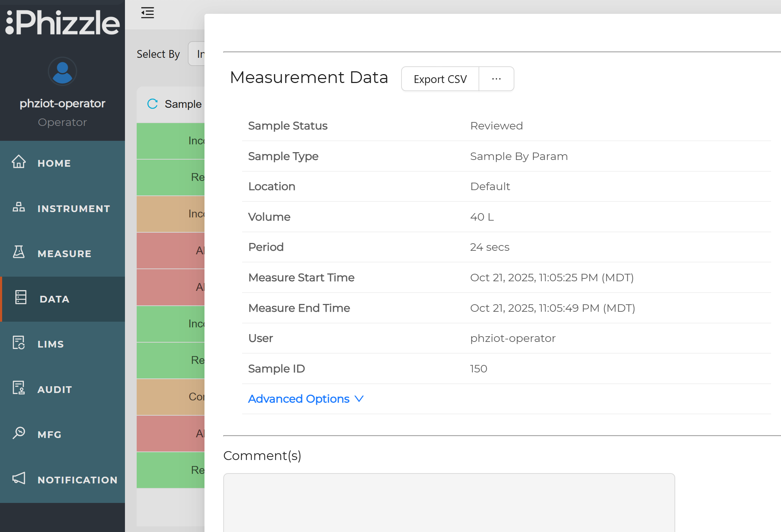Screen dimensions: 781x532
Task: Collapse the navigation sidebar
Action: (x=147, y=12)
